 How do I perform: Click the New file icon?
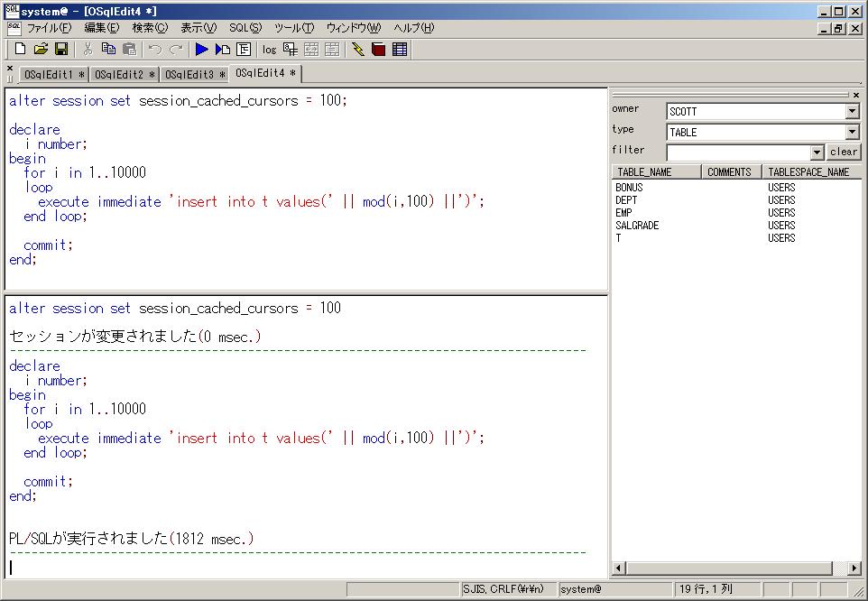tap(20, 49)
